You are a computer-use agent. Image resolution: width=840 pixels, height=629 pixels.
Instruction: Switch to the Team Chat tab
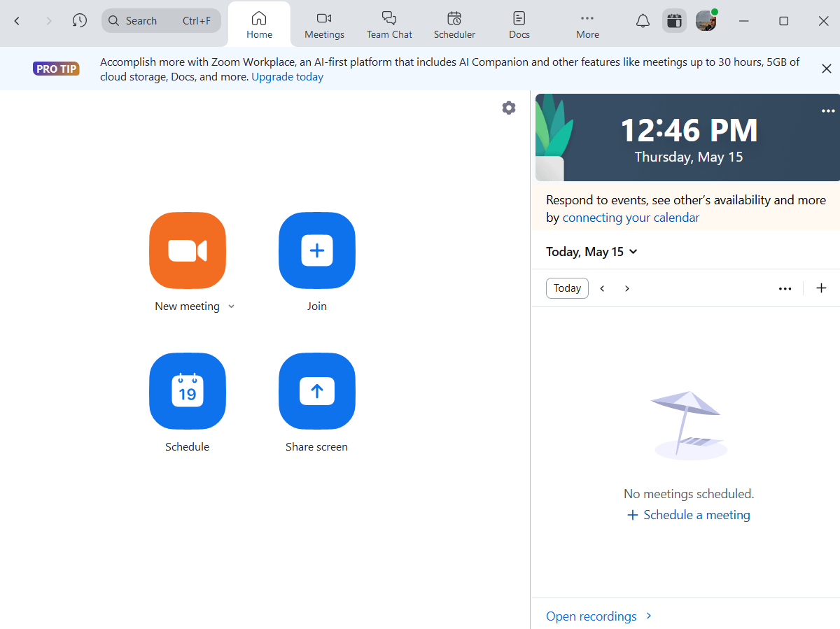pos(389,24)
